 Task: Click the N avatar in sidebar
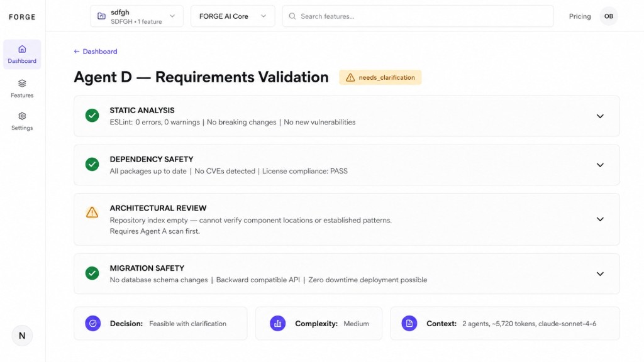[22, 336]
